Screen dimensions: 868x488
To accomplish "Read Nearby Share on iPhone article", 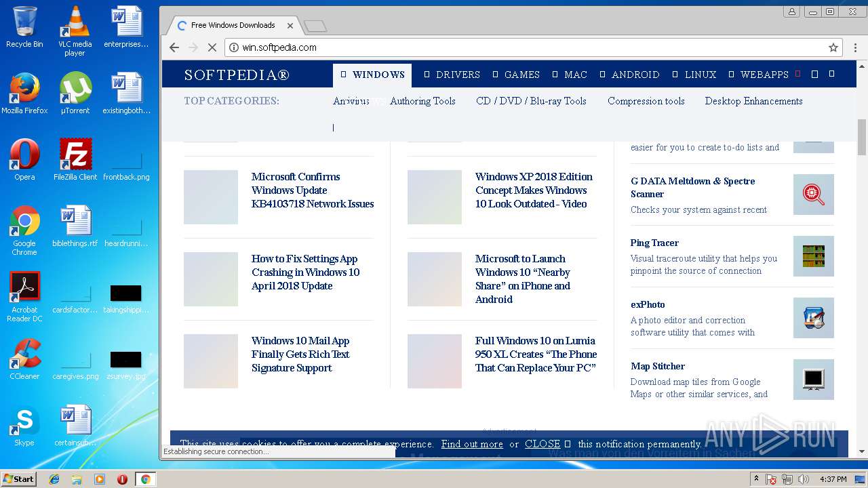I will 523,279.
